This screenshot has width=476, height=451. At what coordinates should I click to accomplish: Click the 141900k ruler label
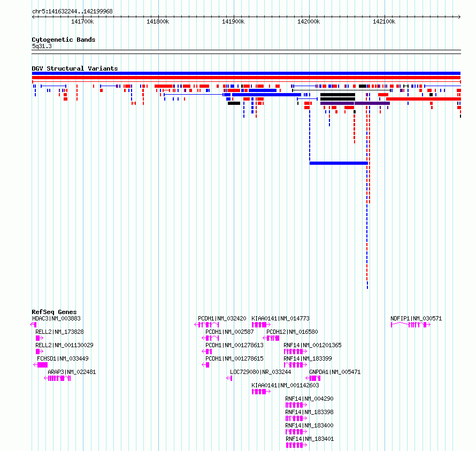(x=233, y=21)
